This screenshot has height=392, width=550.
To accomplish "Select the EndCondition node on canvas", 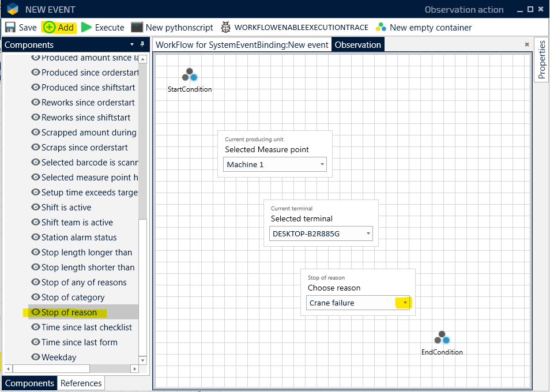I will [442, 338].
